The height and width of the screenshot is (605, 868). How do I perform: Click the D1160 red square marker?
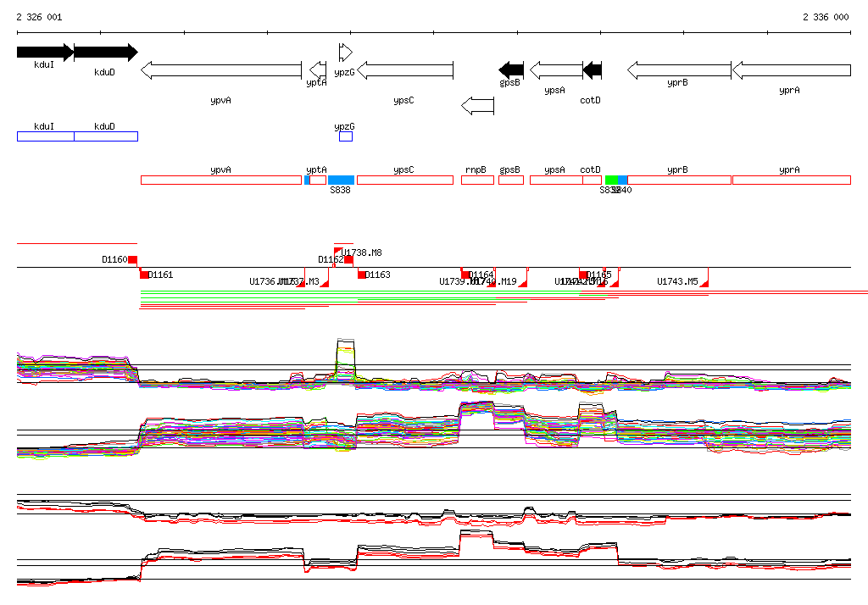(x=133, y=259)
